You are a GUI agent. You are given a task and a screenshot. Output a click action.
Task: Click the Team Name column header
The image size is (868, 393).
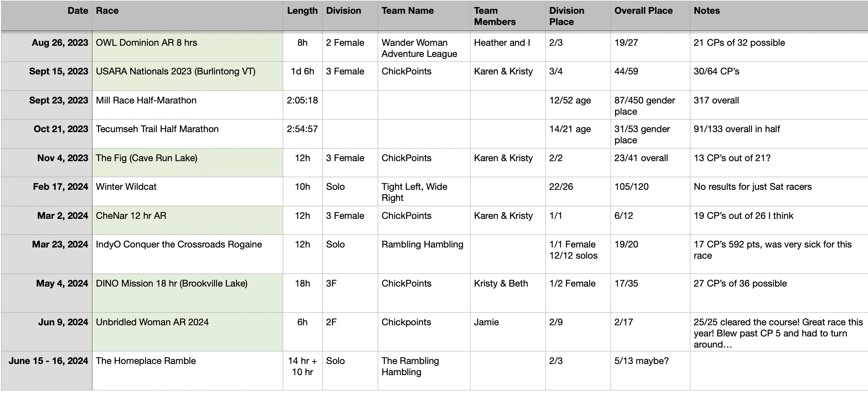(x=408, y=11)
